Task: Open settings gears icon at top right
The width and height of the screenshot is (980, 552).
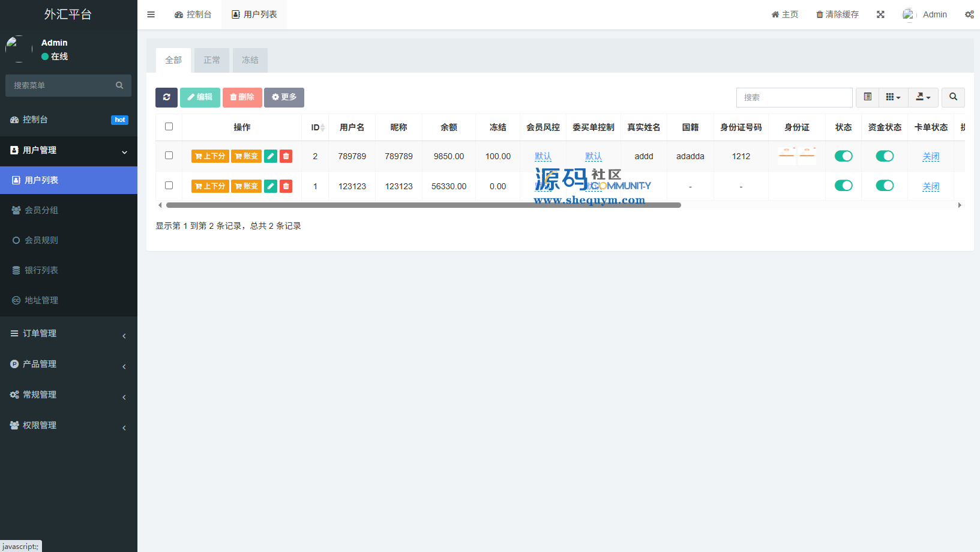Action: pyautogui.click(x=969, y=14)
